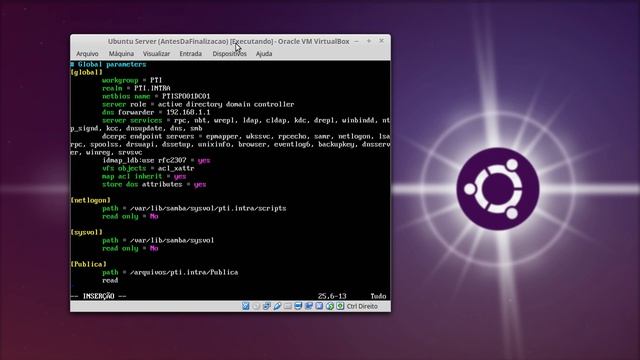Click the processor features status icon
Viewport: 640px width, 360px height.
pyautogui.click(x=319, y=306)
